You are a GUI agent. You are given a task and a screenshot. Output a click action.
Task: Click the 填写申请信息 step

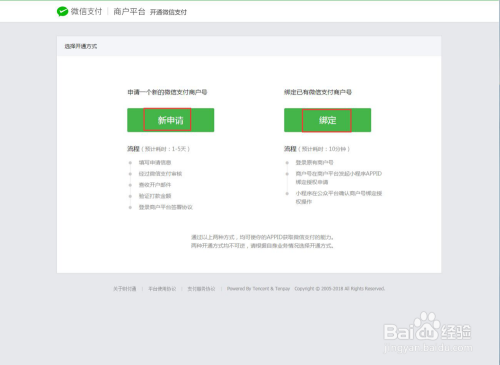[155, 163]
